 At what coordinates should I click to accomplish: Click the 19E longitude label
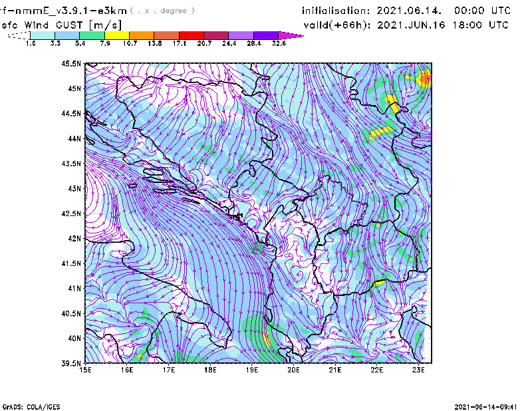click(x=252, y=370)
